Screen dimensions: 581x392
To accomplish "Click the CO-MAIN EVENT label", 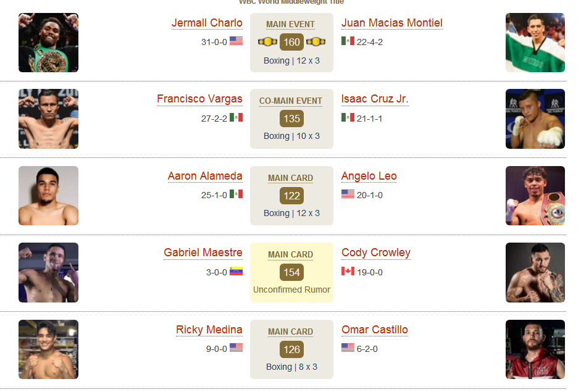I will click(290, 101).
